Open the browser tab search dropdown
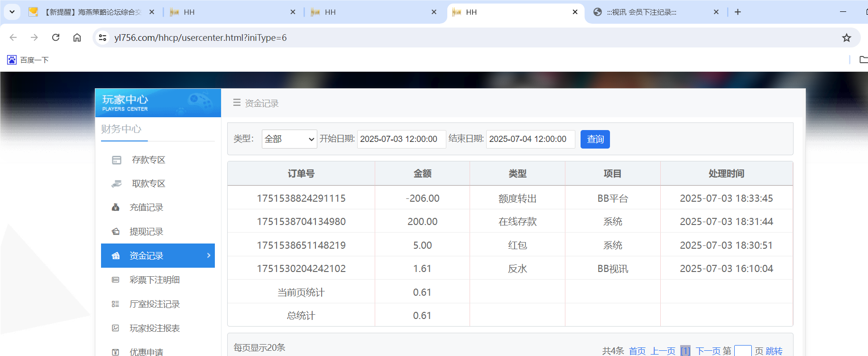This screenshot has width=868, height=356. (x=12, y=12)
